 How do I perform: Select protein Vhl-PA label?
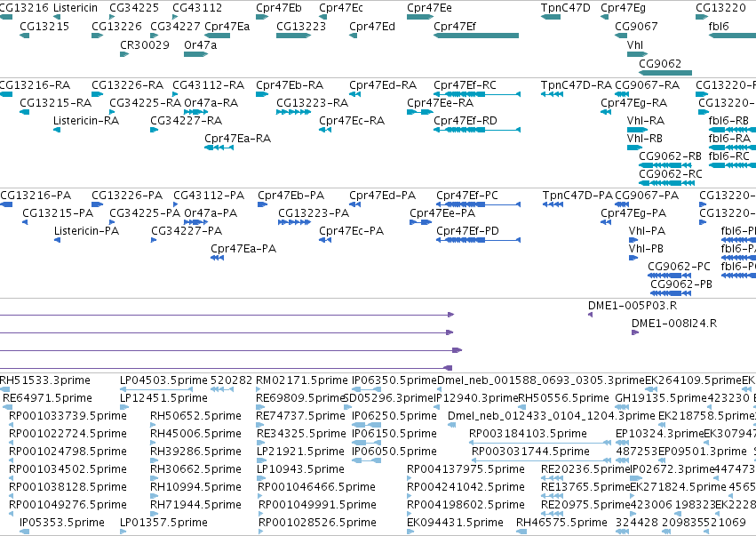[x=647, y=231]
